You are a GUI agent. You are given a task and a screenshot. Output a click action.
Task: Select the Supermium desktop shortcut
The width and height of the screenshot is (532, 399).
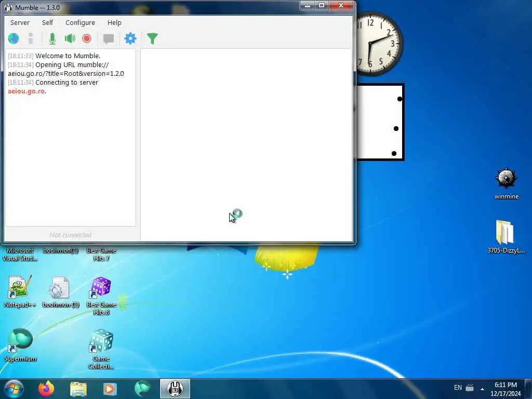click(x=20, y=345)
